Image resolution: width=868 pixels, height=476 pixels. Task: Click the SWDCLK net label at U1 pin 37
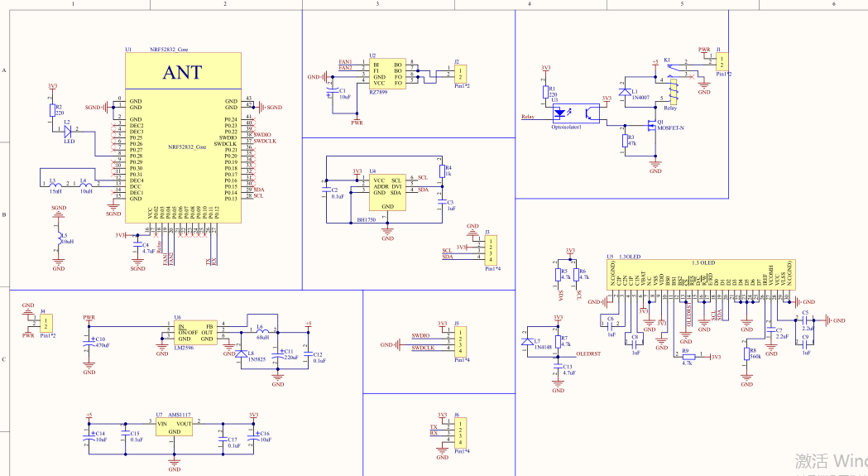tap(265, 141)
